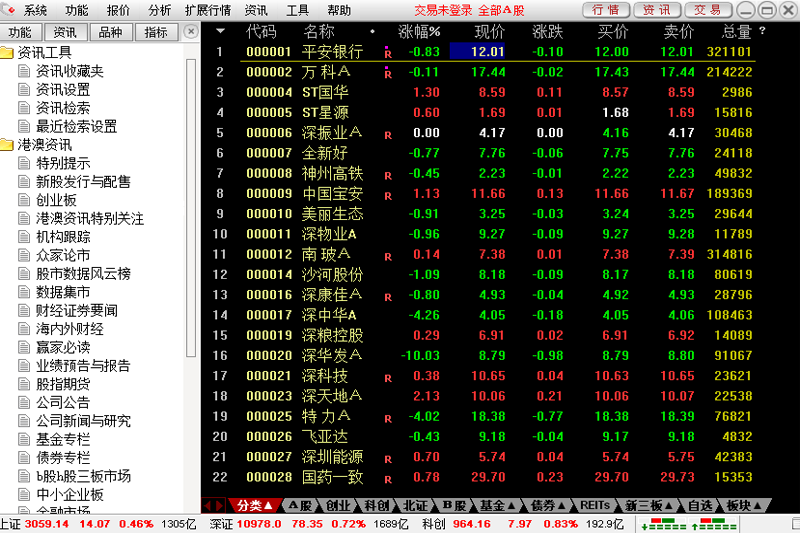The height and width of the screenshot is (533, 800).
Task: Click the question mark icon beside 总量
Action: tap(762, 31)
